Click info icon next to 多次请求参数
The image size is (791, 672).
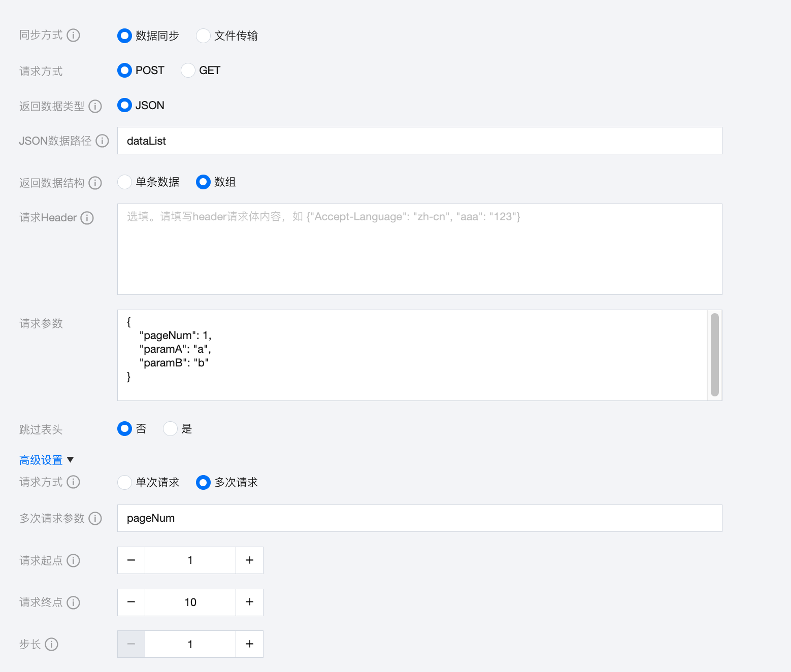click(95, 518)
